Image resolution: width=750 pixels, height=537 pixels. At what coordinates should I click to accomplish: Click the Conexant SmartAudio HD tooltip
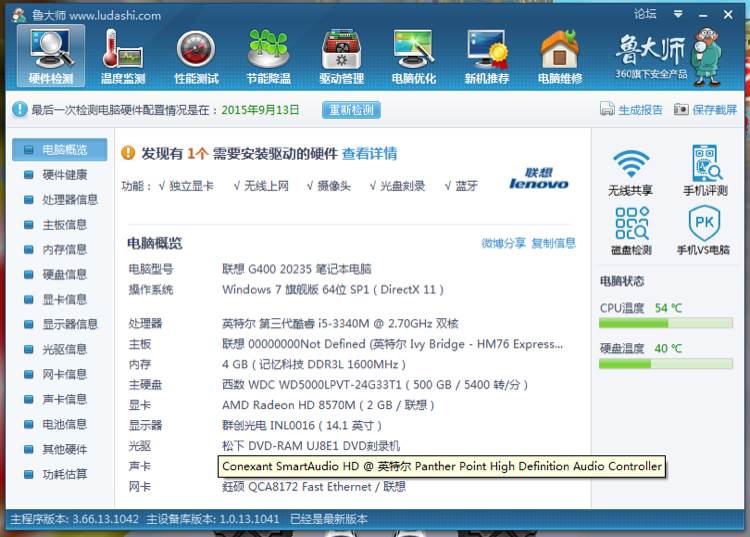coord(441,467)
